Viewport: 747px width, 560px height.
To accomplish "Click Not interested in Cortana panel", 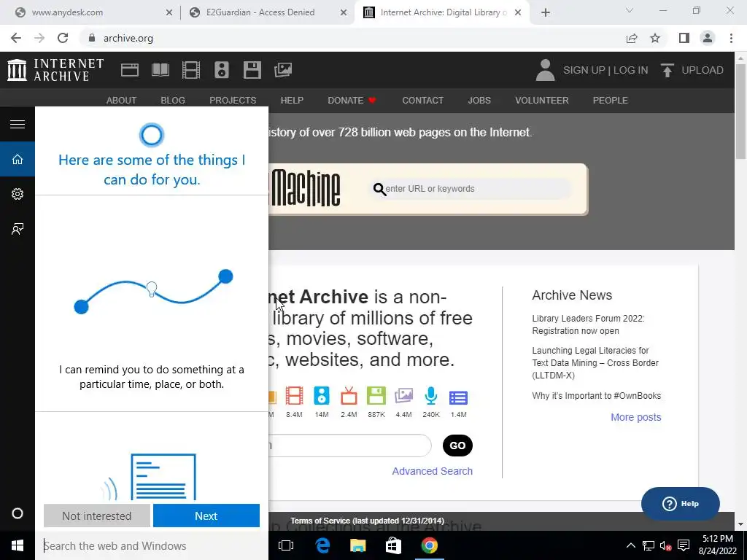I will (97, 516).
